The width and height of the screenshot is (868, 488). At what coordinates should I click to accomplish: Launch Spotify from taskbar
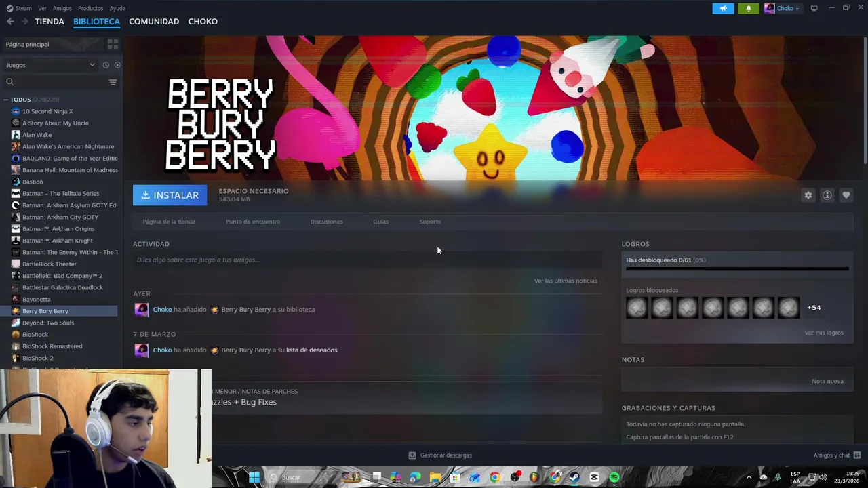coord(614,477)
